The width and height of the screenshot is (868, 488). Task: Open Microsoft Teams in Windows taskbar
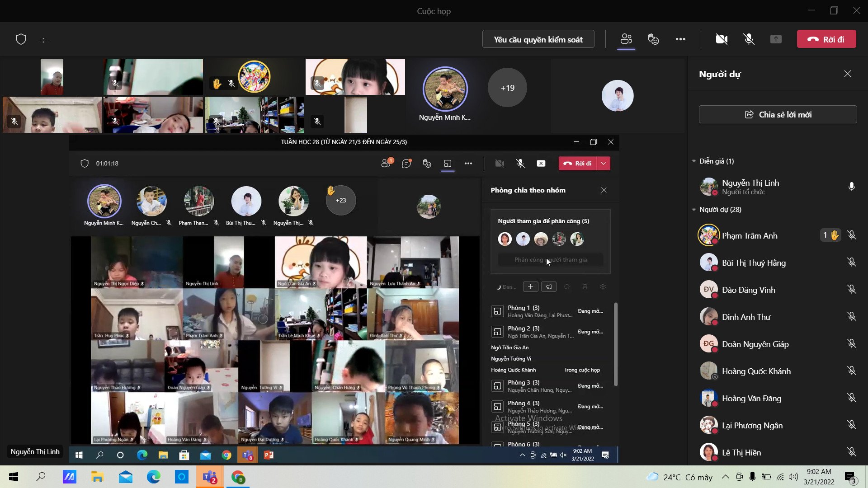[210, 477]
